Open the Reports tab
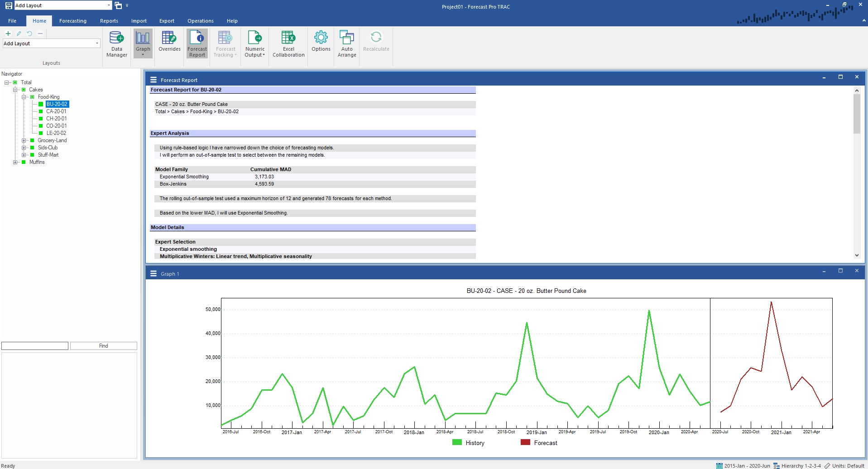The height and width of the screenshot is (469, 868). coord(109,21)
